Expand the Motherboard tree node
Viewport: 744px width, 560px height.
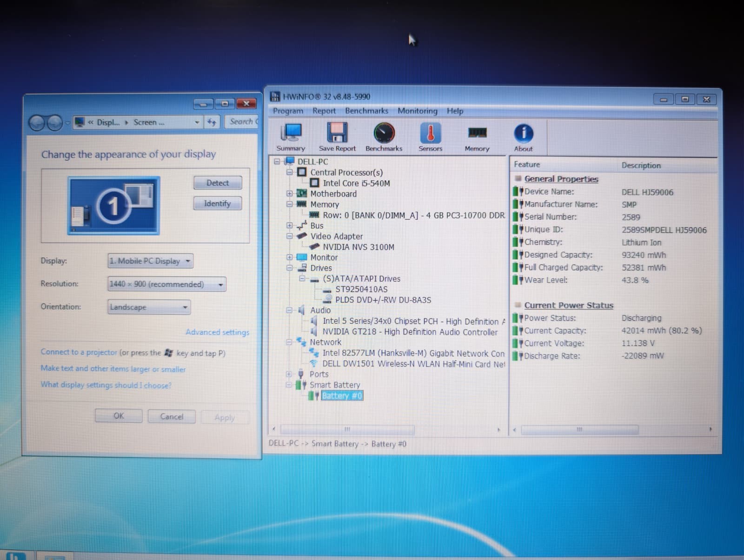tap(290, 193)
